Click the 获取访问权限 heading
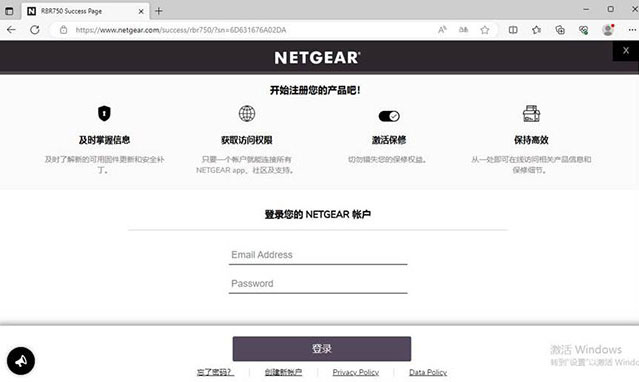The width and height of the screenshot is (639, 382). [247, 140]
